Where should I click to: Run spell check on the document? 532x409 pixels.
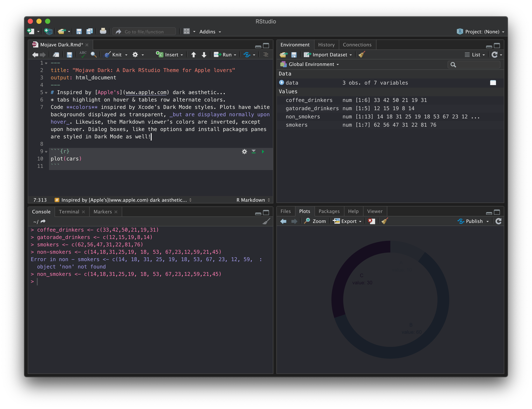coord(83,54)
